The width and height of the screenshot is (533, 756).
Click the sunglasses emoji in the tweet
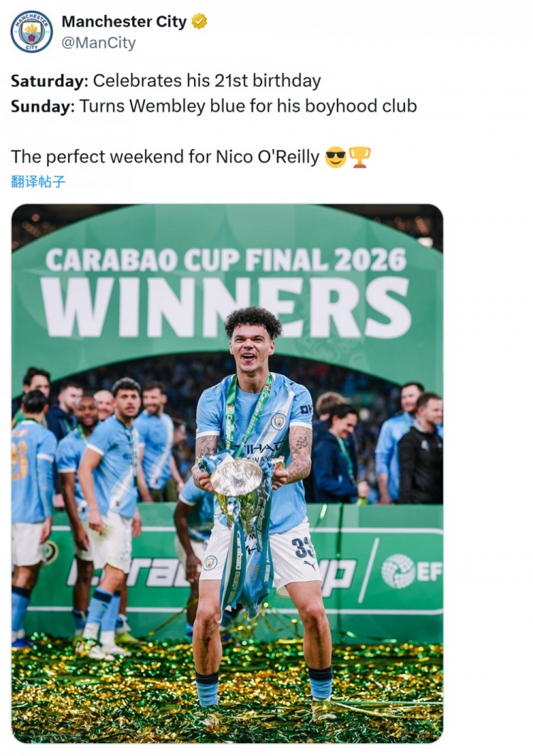[x=335, y=157]
